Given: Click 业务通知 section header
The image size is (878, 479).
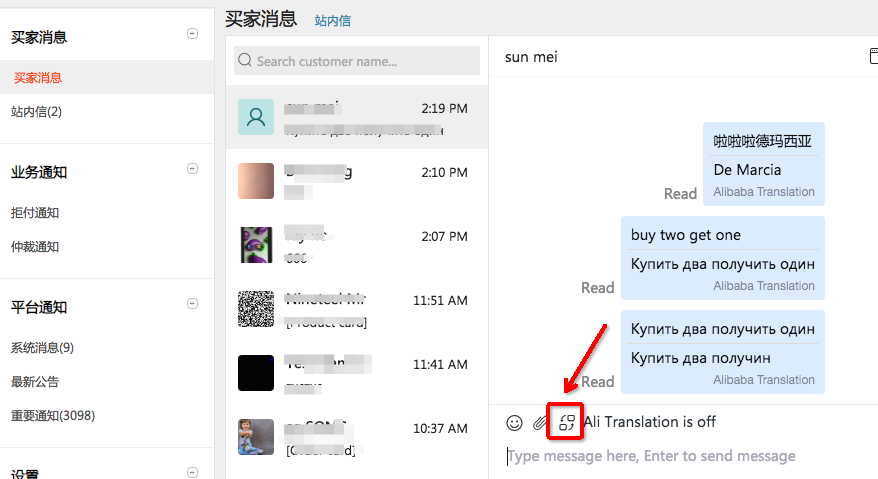Looking at the screenshot, I should tap(39, 173).
